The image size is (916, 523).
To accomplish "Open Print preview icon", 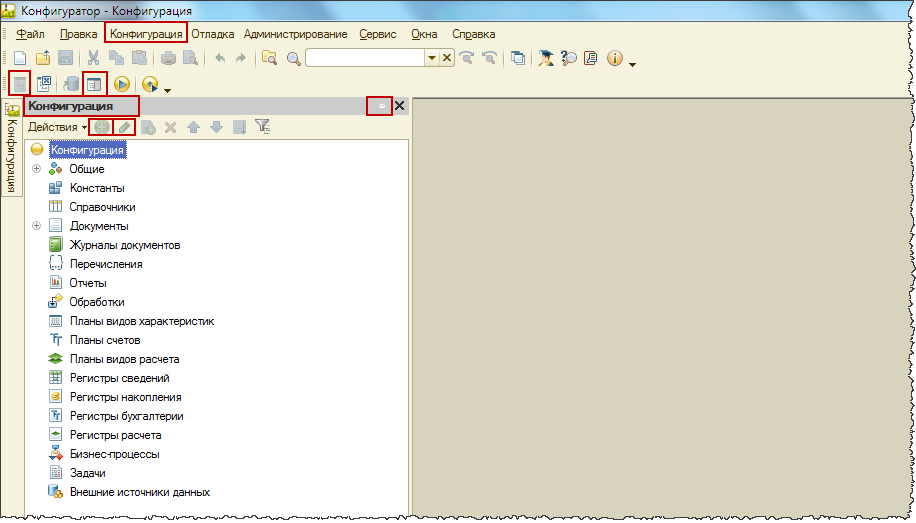I will tap(190, 58).
